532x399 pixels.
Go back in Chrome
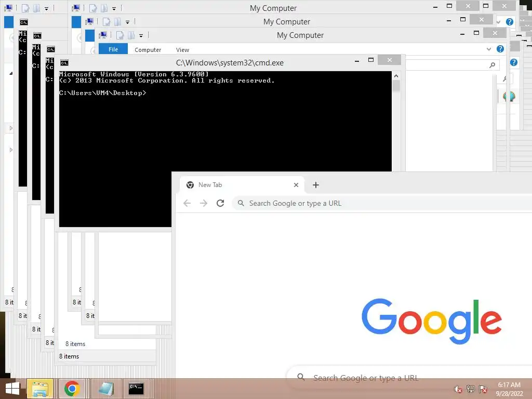pyautogui.click(x=187, y=203)
